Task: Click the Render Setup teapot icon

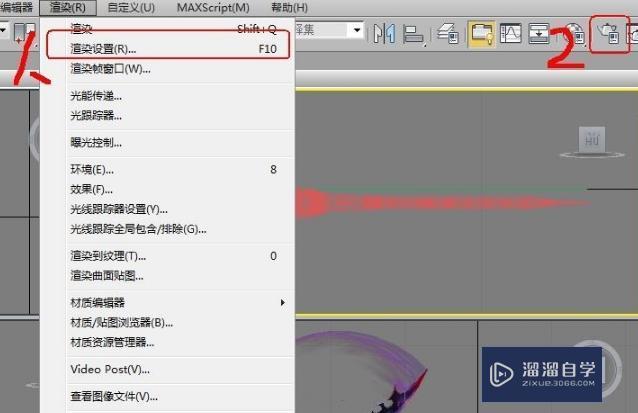Action: (x=609, y=33)
